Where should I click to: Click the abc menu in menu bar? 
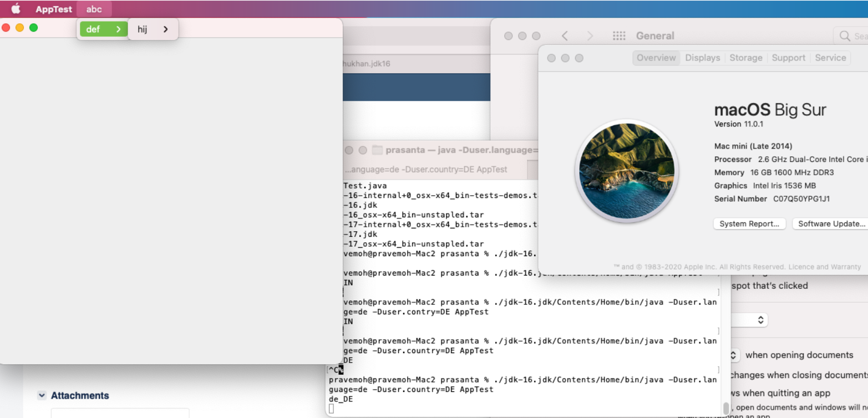94,9
